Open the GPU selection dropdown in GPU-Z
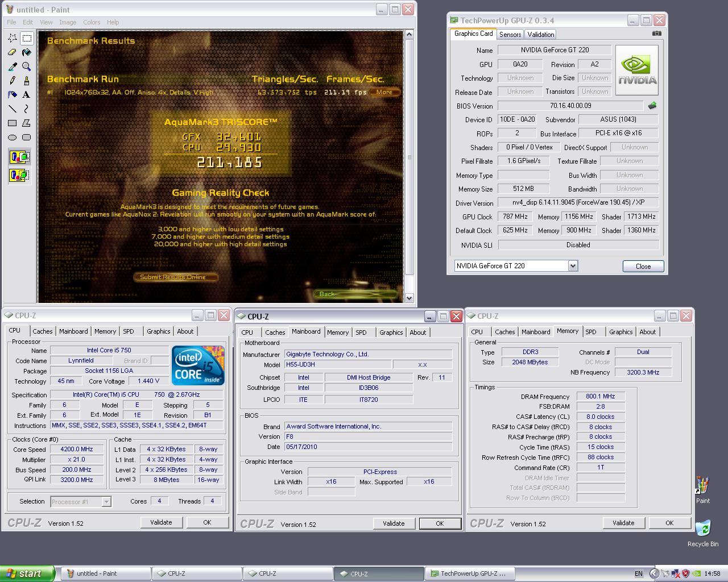Viewport: 728px width, 582px height. (573, 266)
